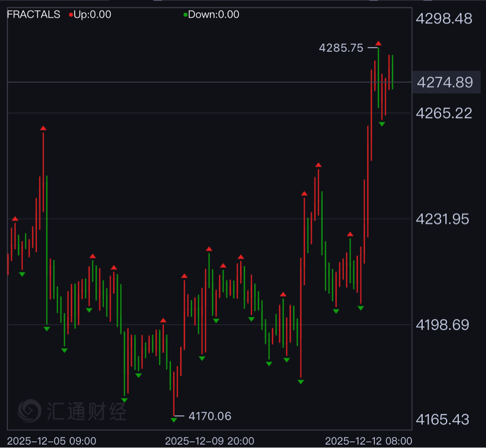Click the 4231.95 price axis label
This screenshot has width=486, height=448.
tap(442, 219)
